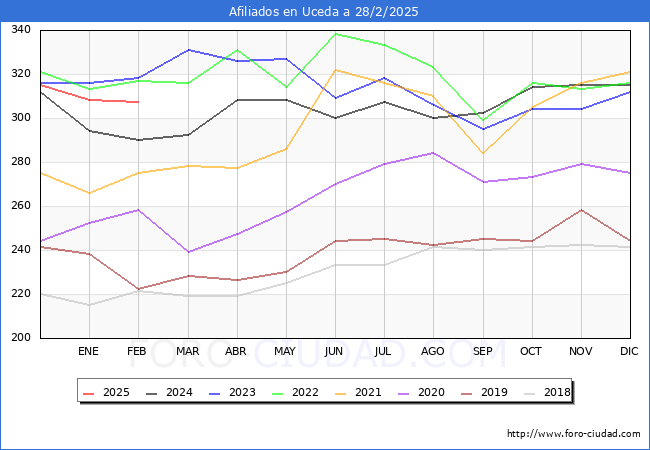Click the NOV month axis label
Screen dimensions: 650x450
[580, 351]
